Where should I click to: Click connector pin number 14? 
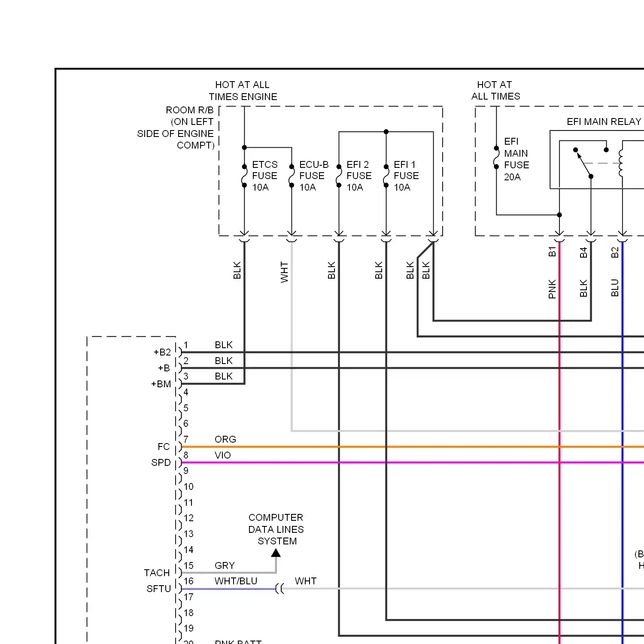(x=188, y=550)
